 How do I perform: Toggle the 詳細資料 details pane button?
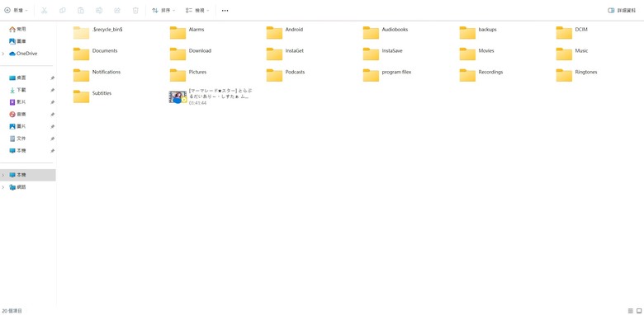pyautogui.click(x=622, y=10)
